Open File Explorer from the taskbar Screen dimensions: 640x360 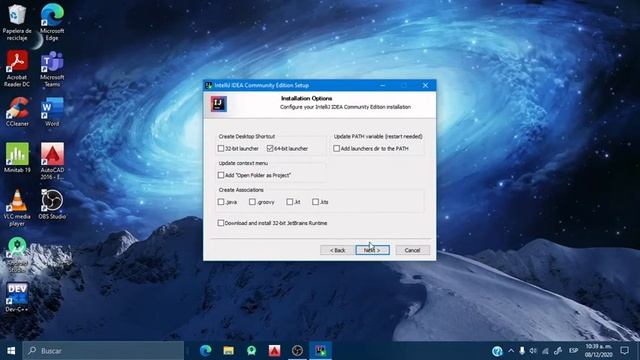[229, 351]
